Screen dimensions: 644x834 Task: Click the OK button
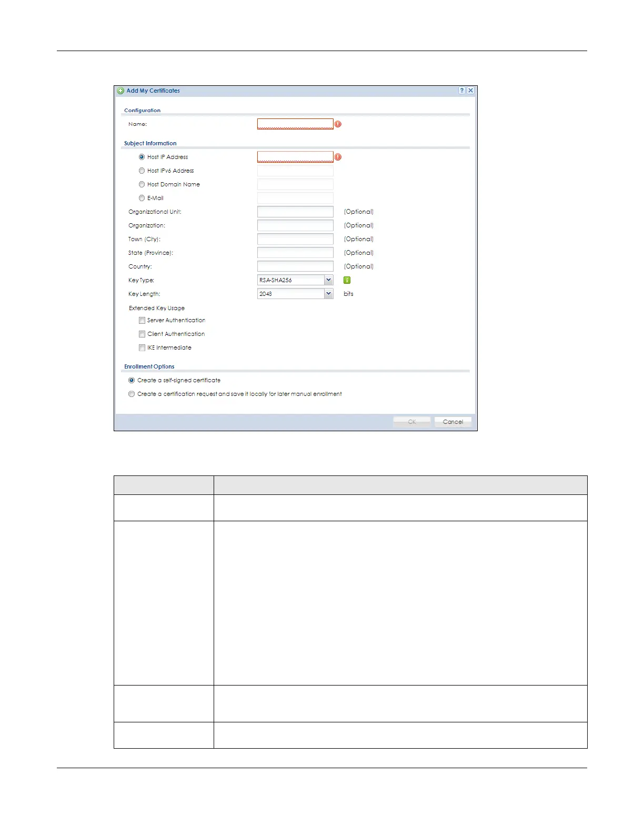coord(412,422)
